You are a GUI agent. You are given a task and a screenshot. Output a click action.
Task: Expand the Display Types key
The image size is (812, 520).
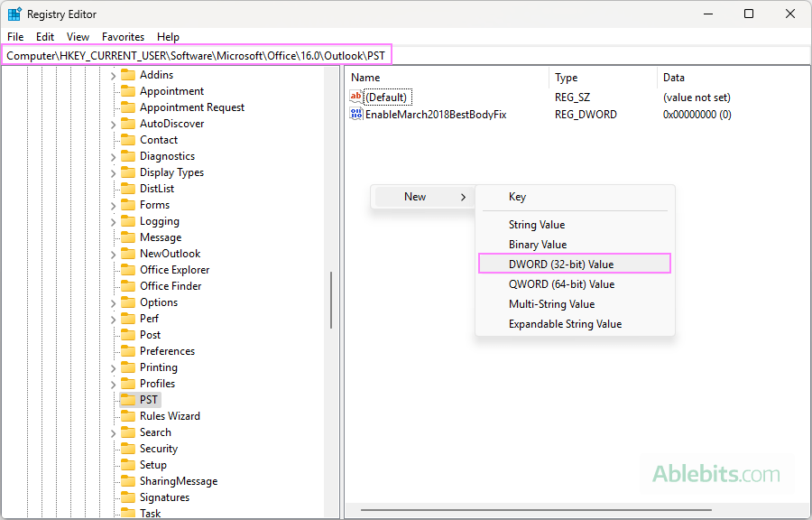(x=113, y=173)
